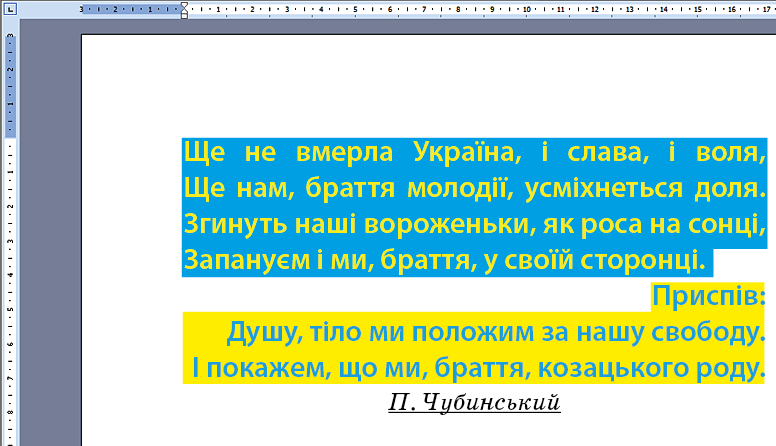Click the Left Indent square marker on ruler
Viewport: 776px width, 446px height.
(183, 16)
